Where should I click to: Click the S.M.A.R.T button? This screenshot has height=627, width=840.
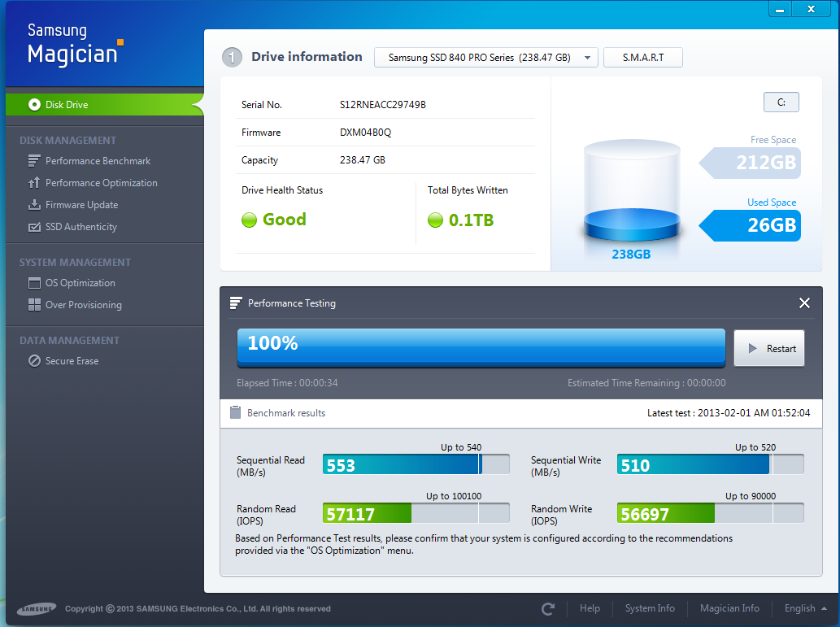(x=642, y=58)
